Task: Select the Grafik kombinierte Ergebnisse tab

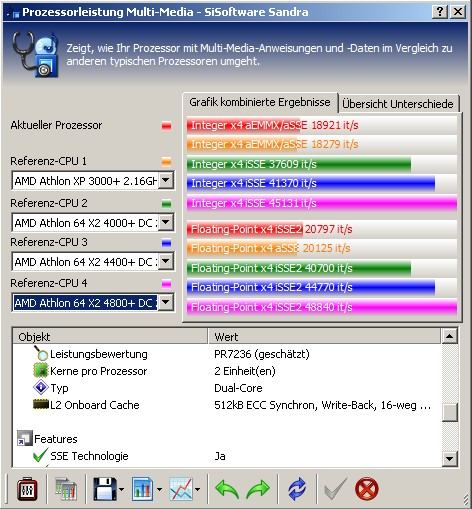Action: click(x=260, y=102)
